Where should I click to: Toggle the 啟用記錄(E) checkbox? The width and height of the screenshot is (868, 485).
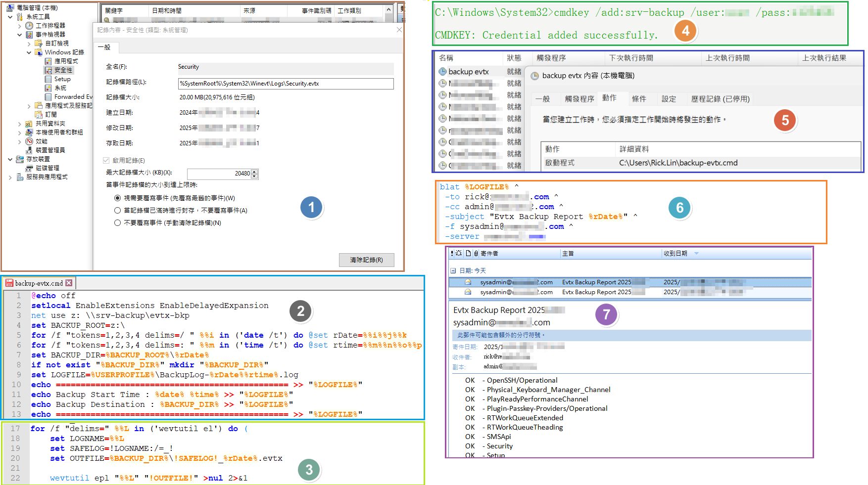tap(106, 160)
